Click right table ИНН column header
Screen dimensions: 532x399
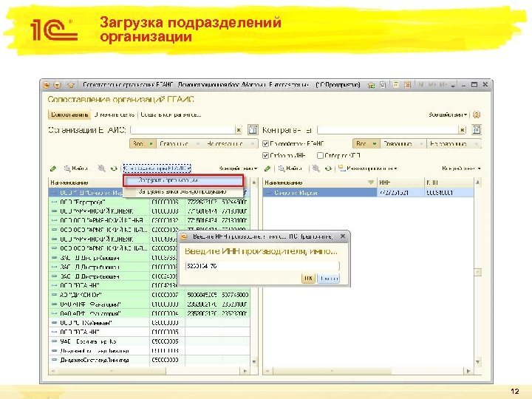(400, 183)
